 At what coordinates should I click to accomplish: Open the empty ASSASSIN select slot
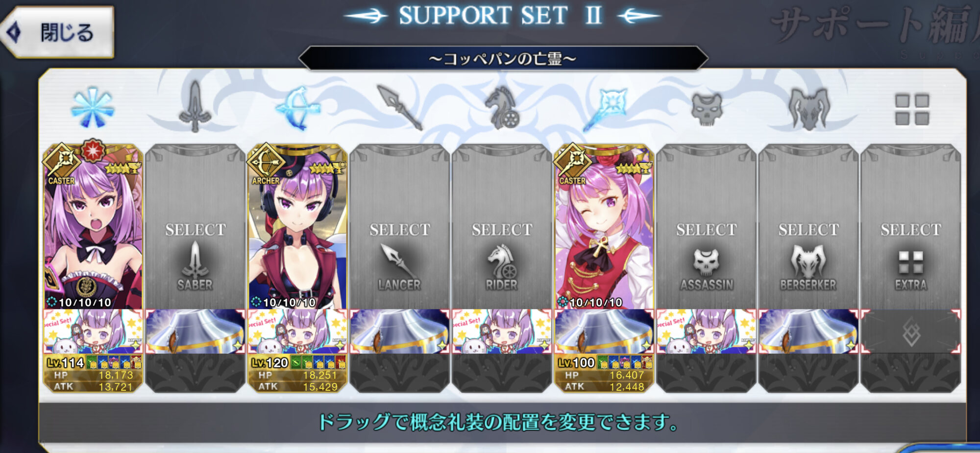[707, 227]
